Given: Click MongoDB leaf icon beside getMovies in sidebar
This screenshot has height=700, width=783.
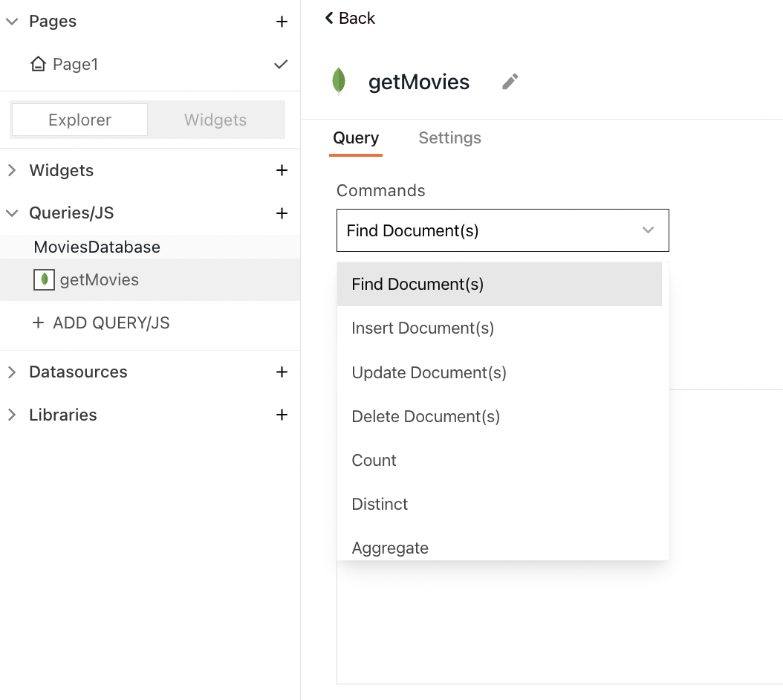Looking at the screenshot, I should point(44,280).
